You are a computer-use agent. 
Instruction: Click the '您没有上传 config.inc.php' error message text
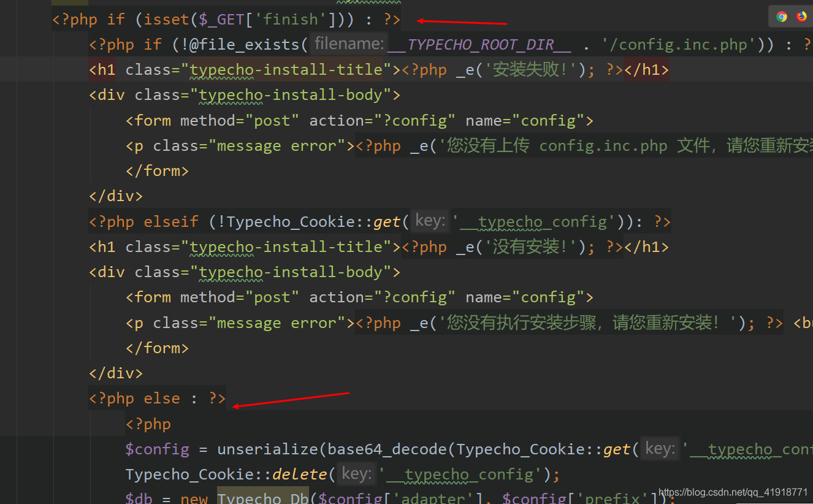(x=625, y=146)
